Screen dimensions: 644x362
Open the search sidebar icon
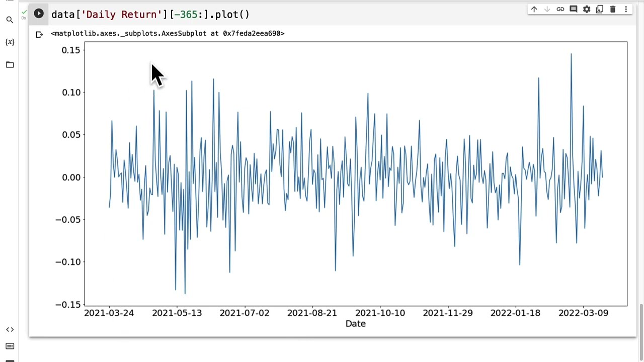tap(10, 20)
